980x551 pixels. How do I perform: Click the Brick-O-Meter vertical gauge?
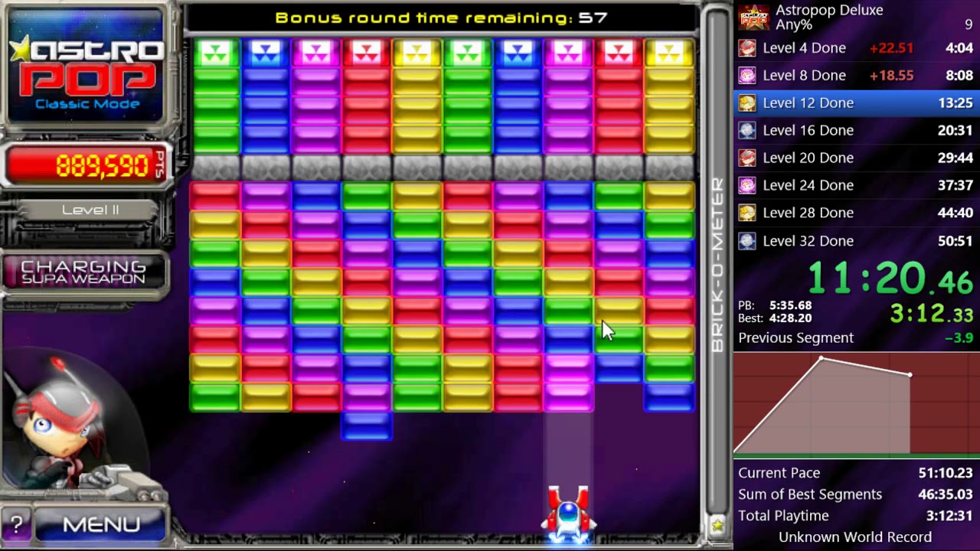click(717, 264)
